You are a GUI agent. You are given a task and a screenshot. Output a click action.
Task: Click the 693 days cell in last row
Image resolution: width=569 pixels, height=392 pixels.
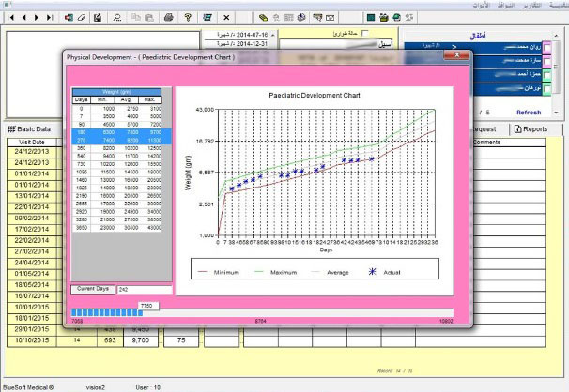click(x=110, y=340)
